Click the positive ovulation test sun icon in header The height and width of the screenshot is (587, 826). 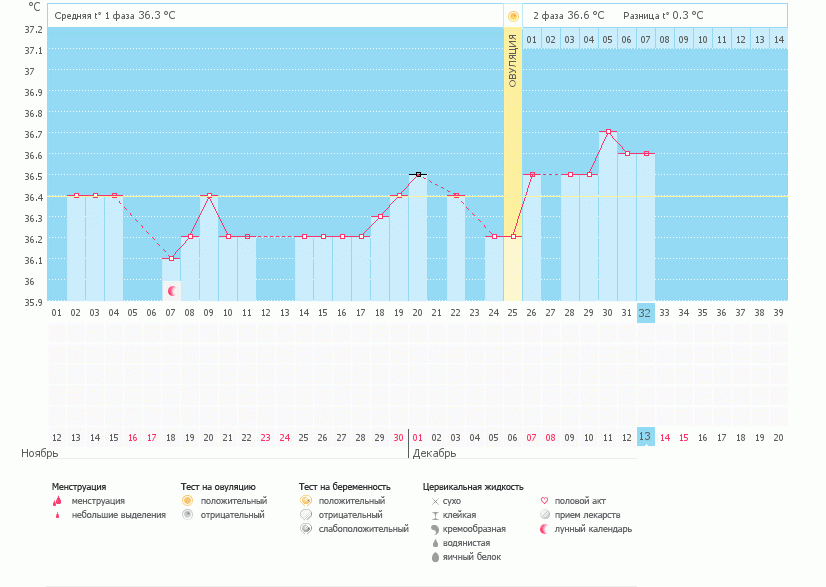point(513,16)
